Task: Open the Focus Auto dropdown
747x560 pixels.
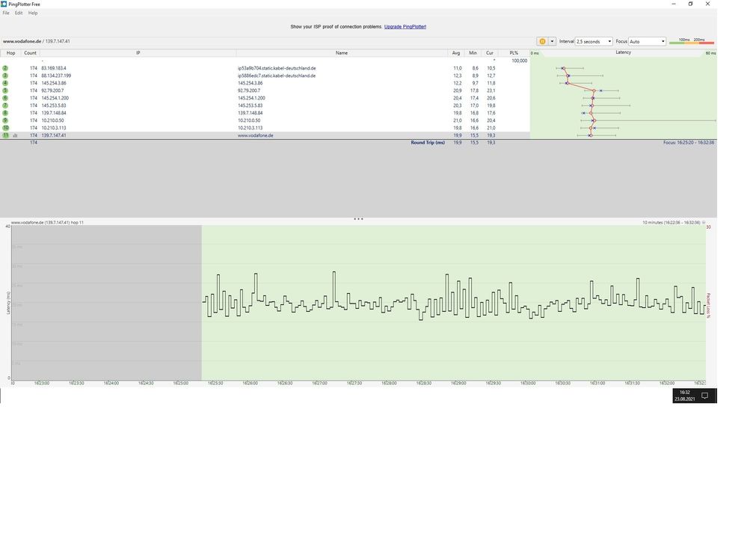Action: (x=647, y=41)
